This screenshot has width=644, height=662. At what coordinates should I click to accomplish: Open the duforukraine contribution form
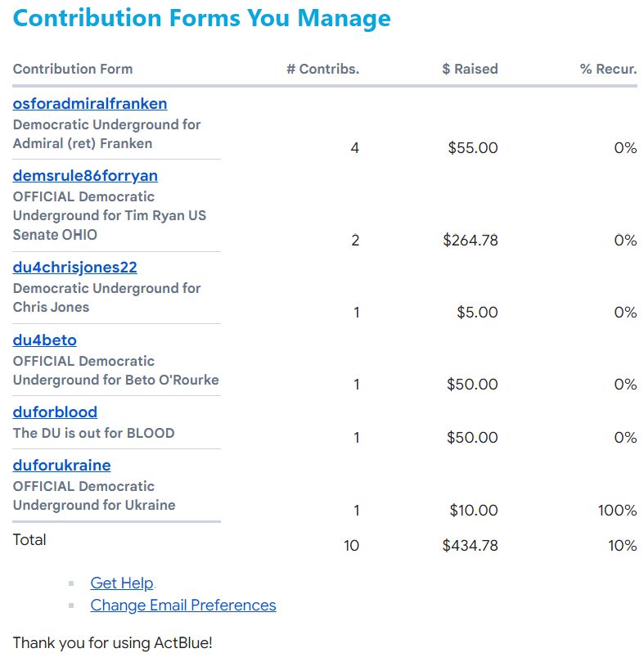(61, 466)
